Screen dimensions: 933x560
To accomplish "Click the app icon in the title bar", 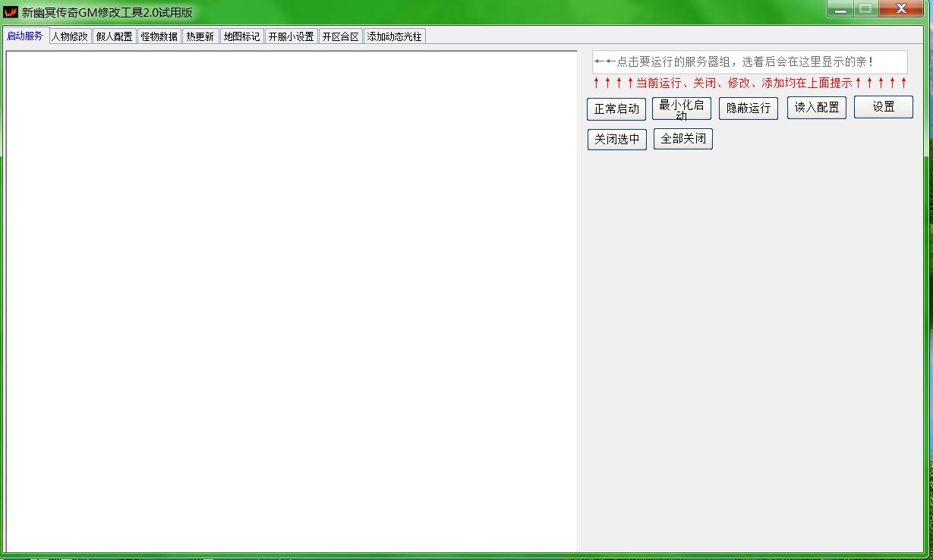I will (x=11, y=12).
